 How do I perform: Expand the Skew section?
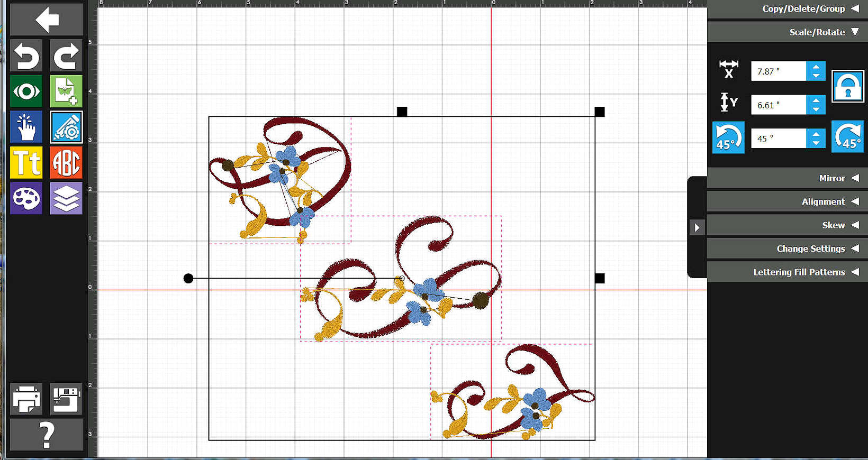(787, 225)
